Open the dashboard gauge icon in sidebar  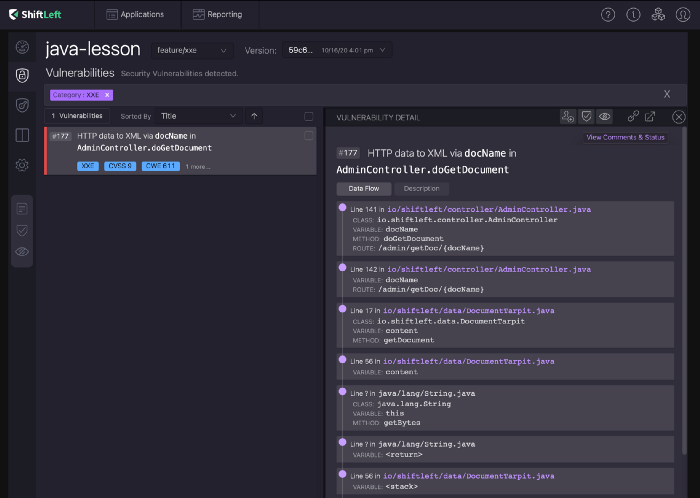(x=23, y=47)
